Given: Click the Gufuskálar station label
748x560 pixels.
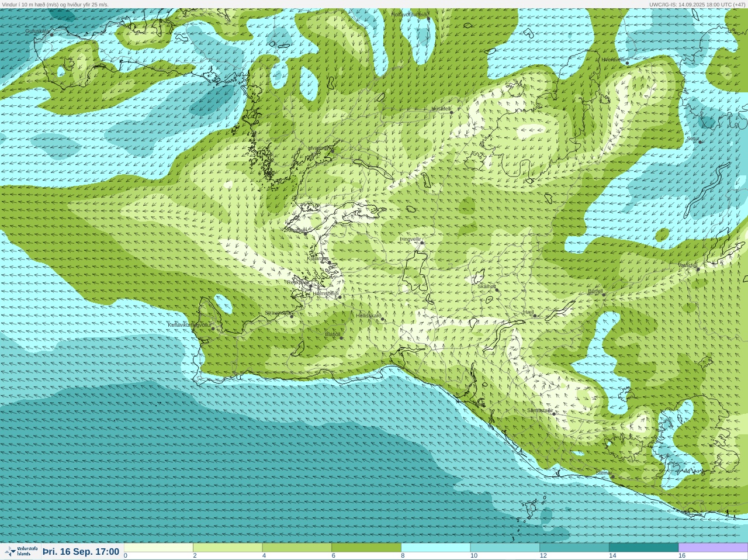Looking at the screenshot, I should (x=37, y=31).
